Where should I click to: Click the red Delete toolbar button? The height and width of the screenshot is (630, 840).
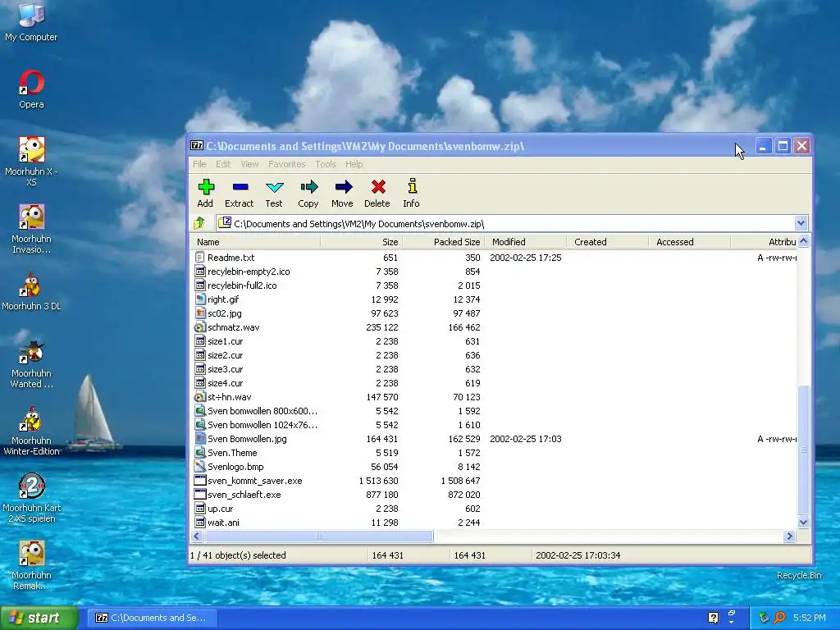click(377, 193)
